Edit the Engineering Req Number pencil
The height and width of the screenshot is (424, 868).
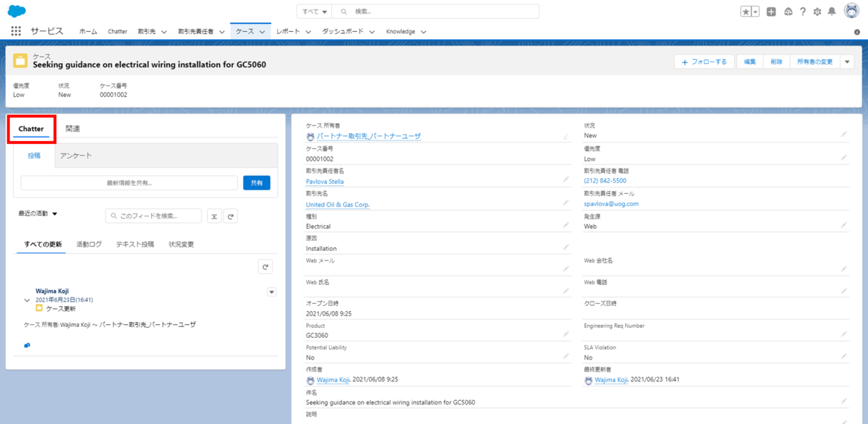point(843,334)
